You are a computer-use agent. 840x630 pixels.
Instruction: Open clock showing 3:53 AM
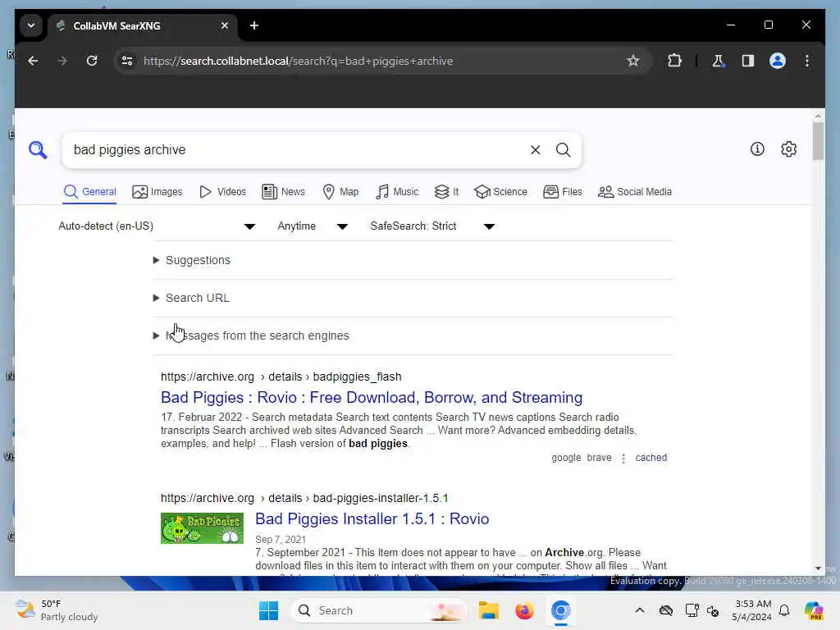coord(752,610)
